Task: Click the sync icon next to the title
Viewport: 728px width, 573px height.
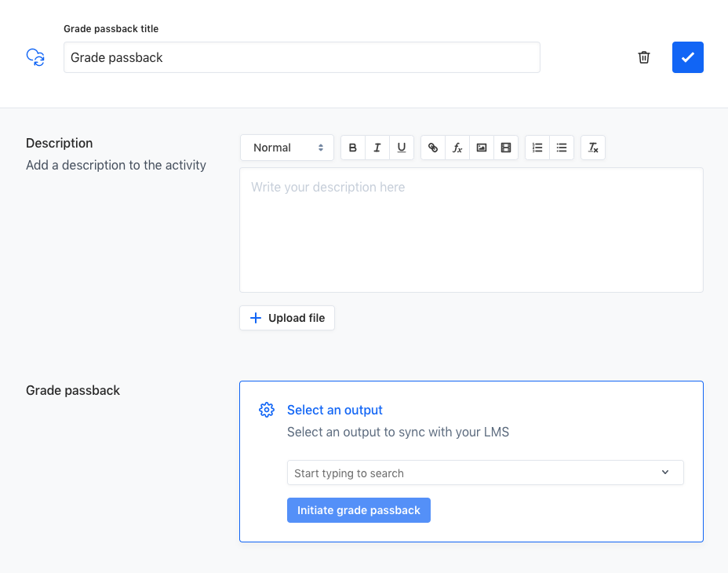Action: click(x=35, y=57)
